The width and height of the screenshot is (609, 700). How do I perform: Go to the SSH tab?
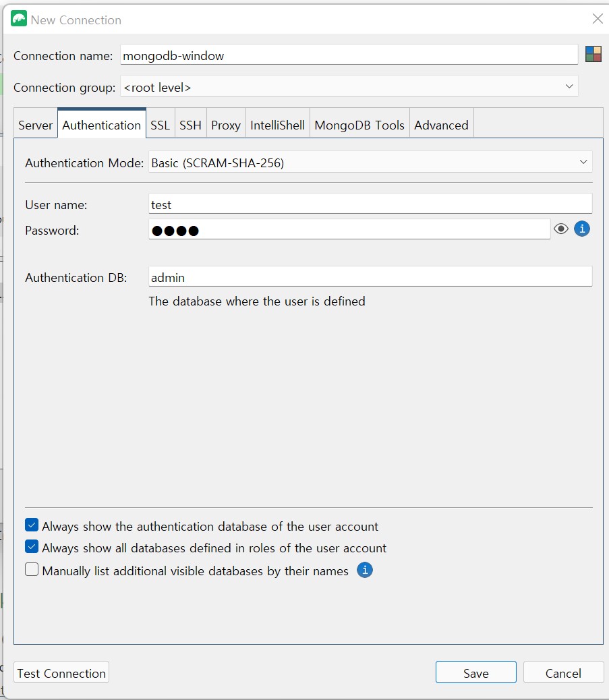click(191, 125)
